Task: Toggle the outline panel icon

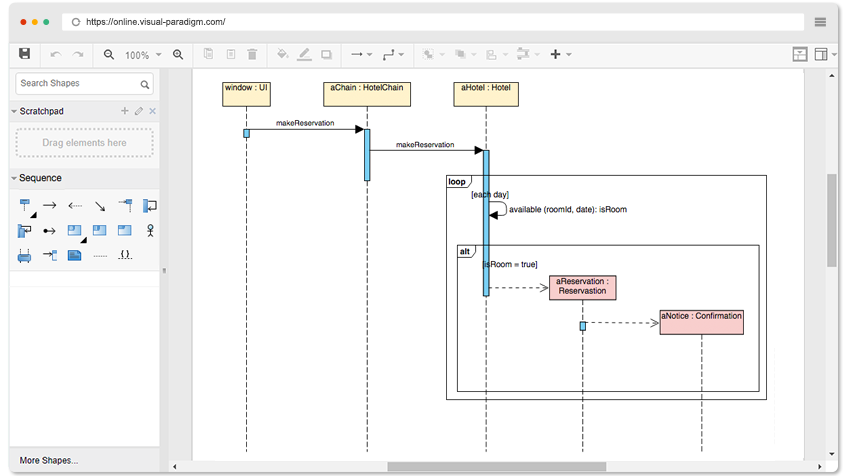Action: point(800,54)
